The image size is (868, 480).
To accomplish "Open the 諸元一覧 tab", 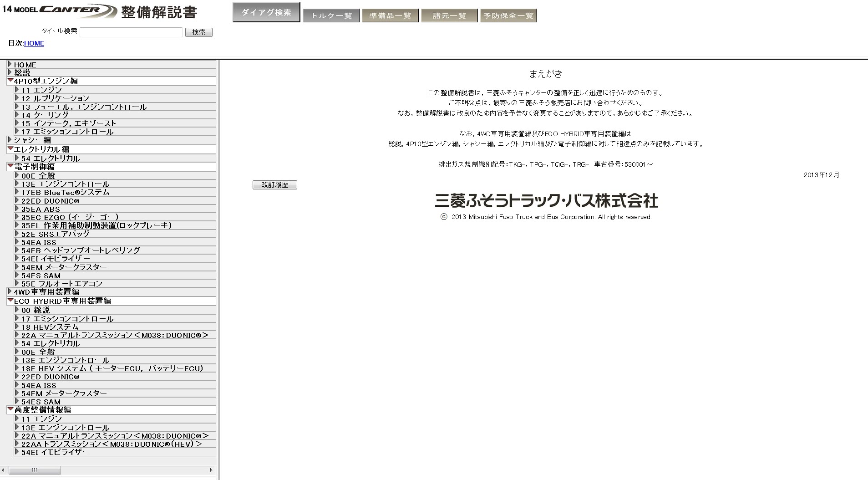I will 449,15.
